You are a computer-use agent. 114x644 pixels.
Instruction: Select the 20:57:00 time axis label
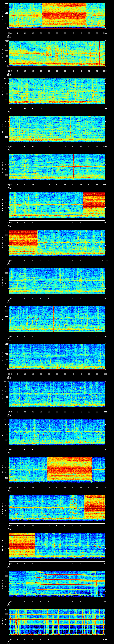click(x=9, y=184)
